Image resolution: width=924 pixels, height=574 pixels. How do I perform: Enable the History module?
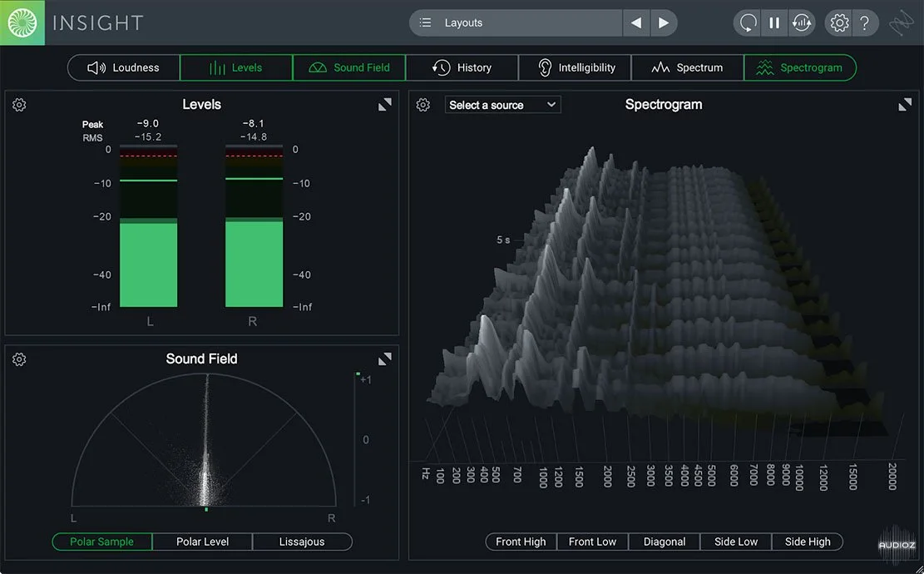pyautogui.click(x=462, y=67)
